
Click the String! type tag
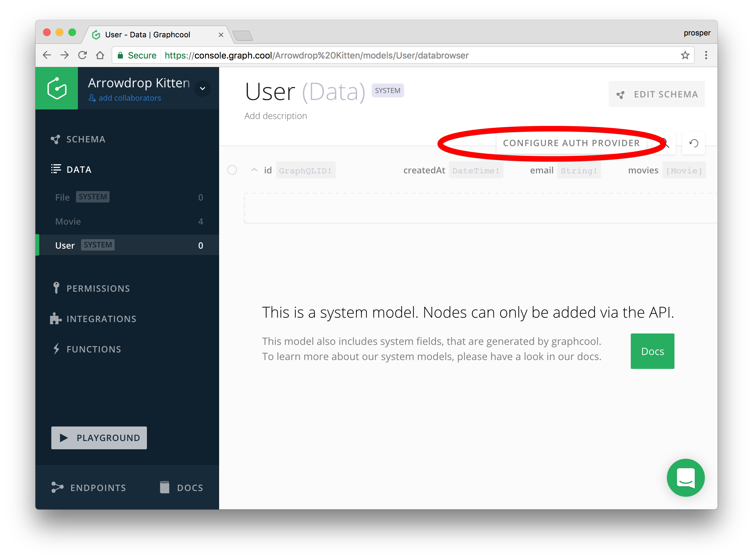pyautogui.click(x=579, y=170)
